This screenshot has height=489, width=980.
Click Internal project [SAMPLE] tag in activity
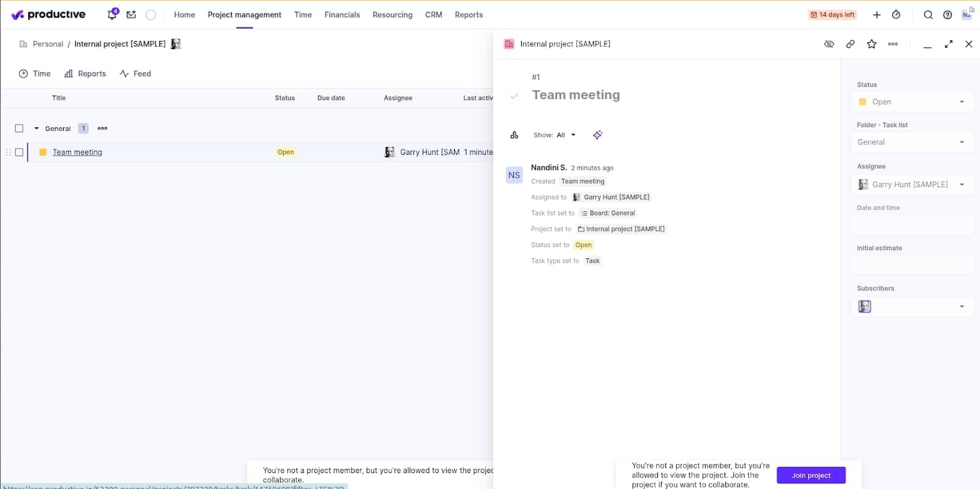[621, 229]
